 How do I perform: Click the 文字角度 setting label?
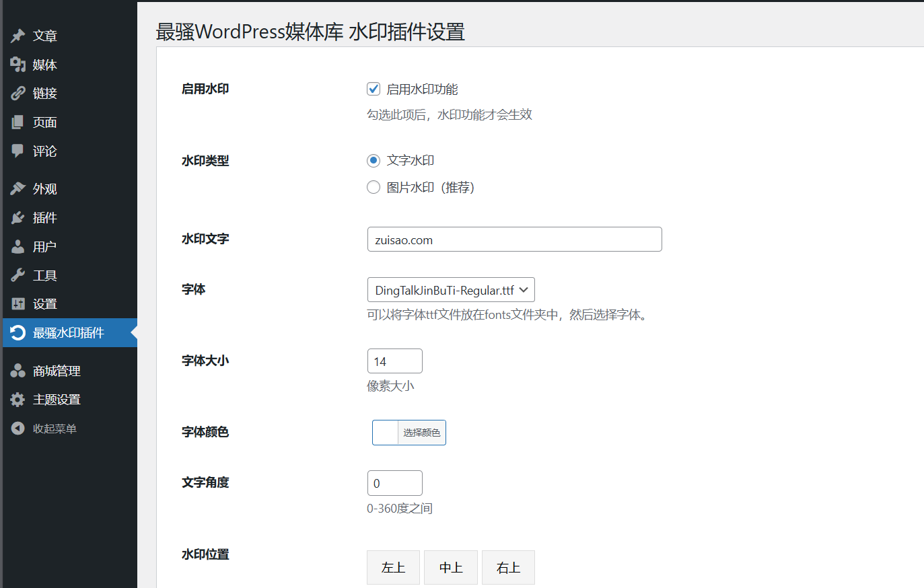205,482
